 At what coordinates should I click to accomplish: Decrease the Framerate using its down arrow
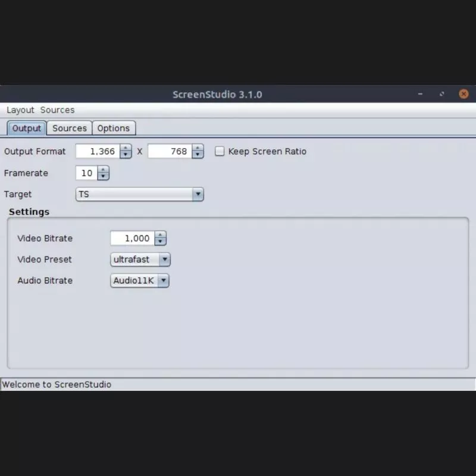(104, 176)
